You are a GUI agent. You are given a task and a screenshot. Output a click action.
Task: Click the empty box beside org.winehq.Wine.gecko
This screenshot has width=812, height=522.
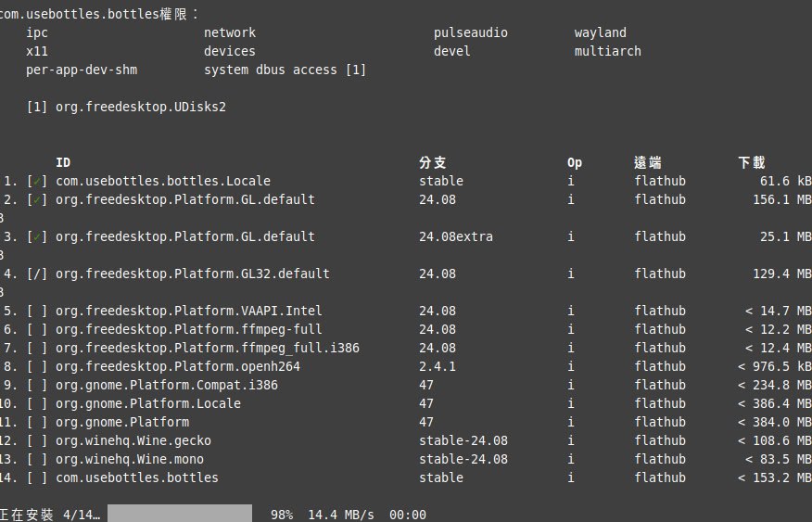37,440
